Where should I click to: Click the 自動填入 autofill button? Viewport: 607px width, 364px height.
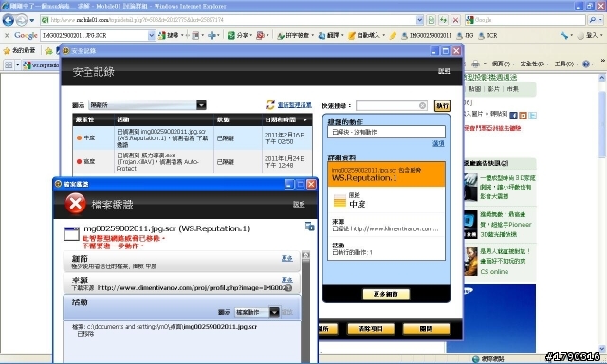(x=366, y=36)
